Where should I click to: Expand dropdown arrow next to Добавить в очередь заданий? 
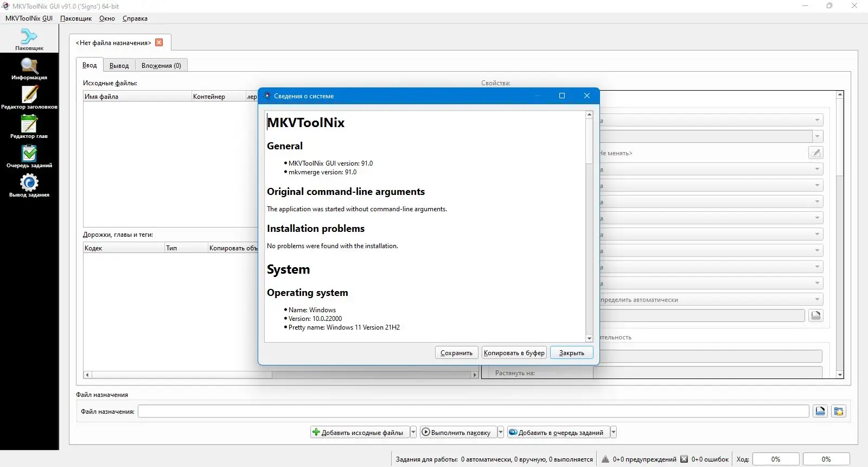click(x=614, y=432)
